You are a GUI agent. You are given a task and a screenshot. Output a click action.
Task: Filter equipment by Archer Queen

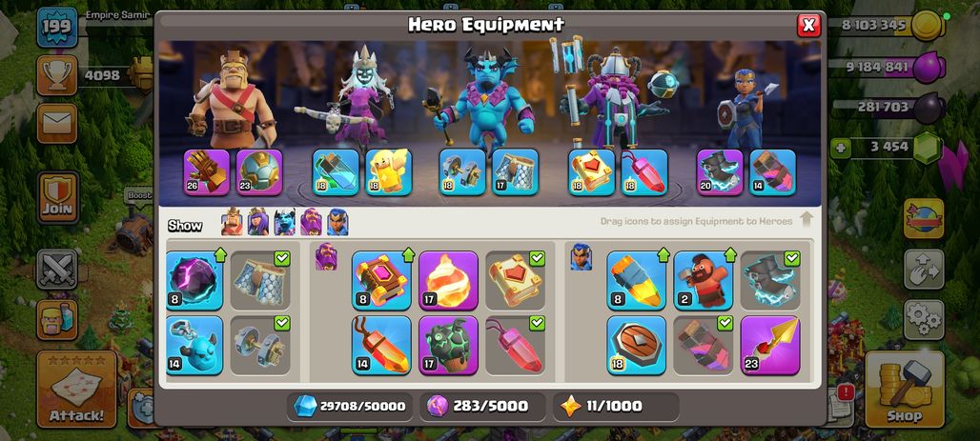tap(258, 222)
